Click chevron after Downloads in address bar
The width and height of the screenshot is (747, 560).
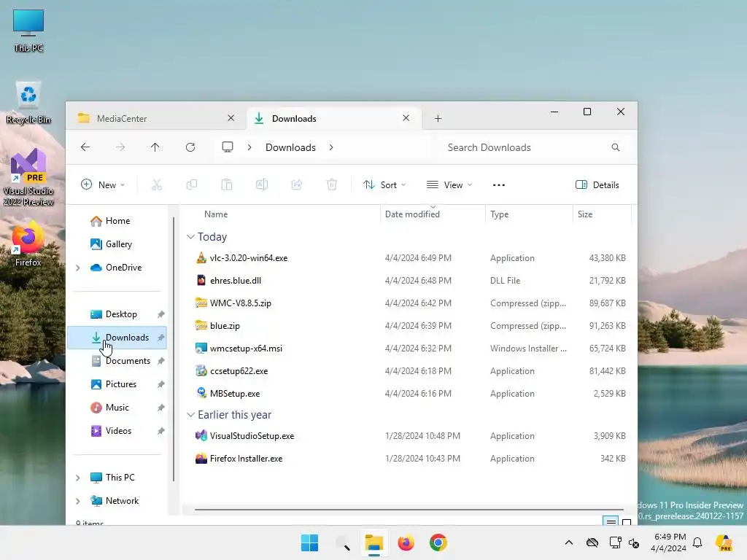(x=331, y=147)
